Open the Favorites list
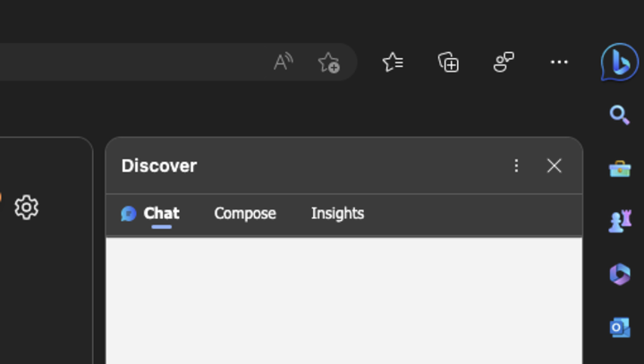This screenshot has width=644, height=364. pos(393,62)
